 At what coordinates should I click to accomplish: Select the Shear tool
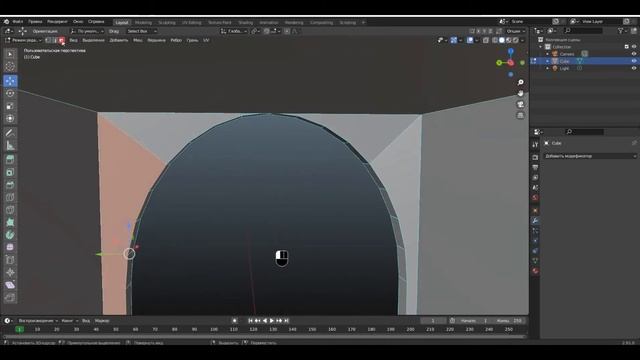(x=10, y=285)
